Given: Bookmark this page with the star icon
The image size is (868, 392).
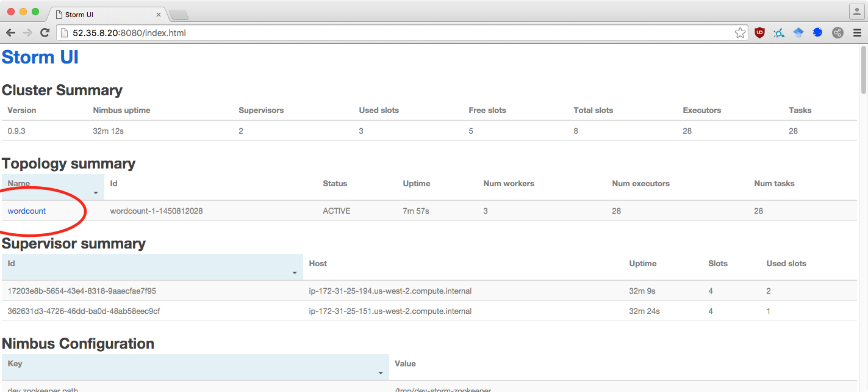Looking at the screenshot, I should (x=740, y=32).
